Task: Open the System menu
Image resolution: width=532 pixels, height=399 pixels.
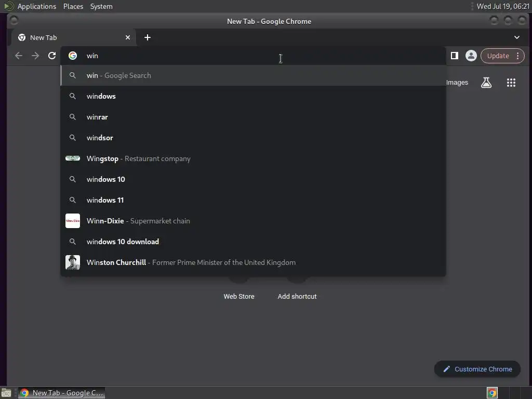Action: [x=101, y=6]
